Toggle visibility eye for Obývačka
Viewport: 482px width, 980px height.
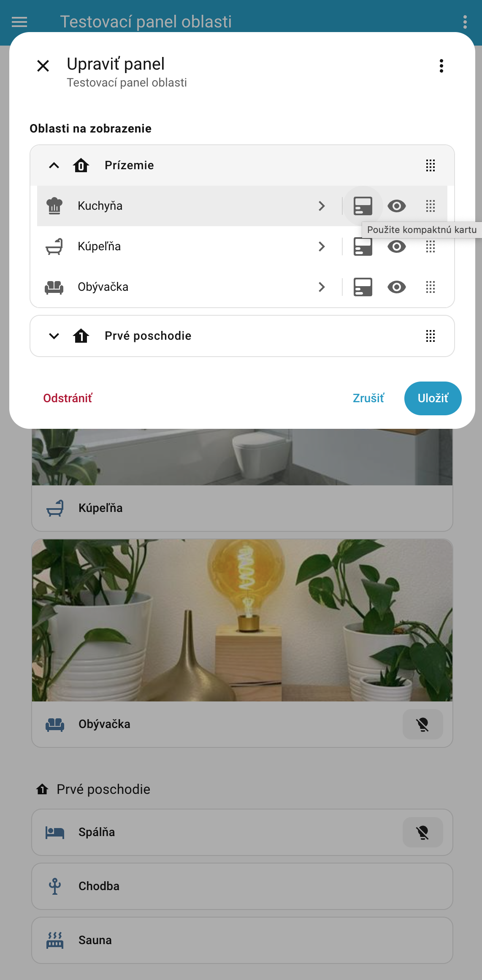(397, 287)
